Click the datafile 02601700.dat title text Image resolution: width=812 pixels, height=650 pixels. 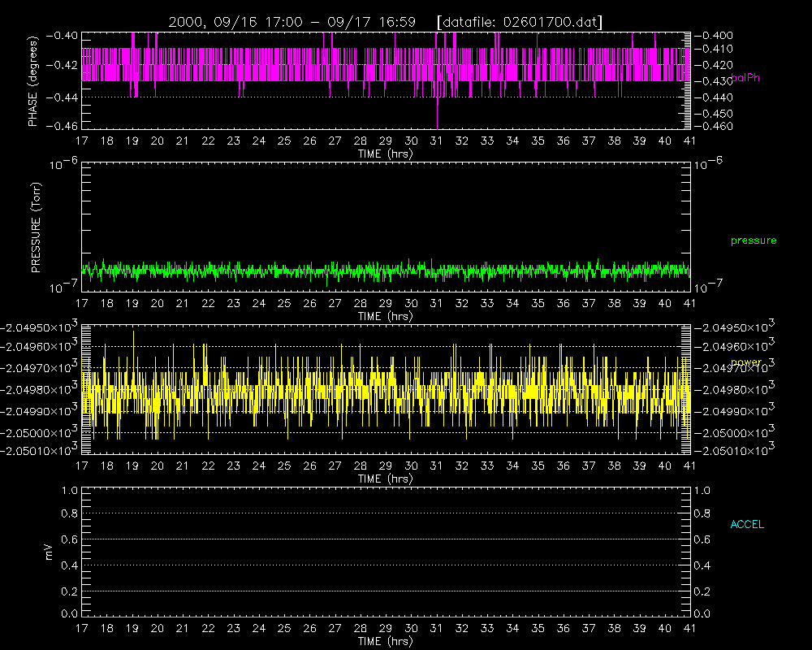click(520, 22)
